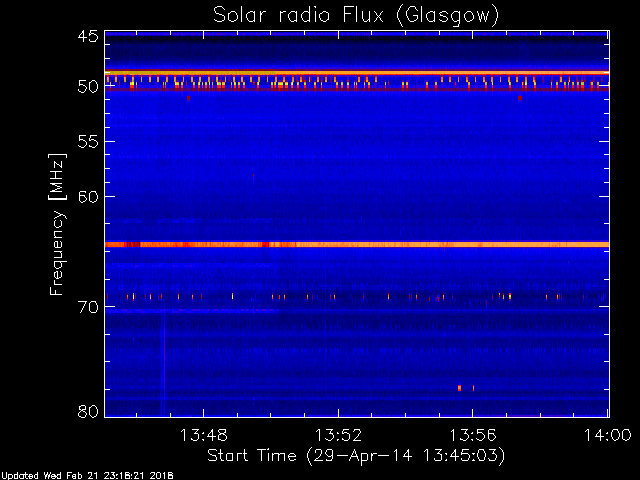Viewport: 640px width, 480px height.
Task: Click the 55 frequency tick label
Action: click(88, 142)
